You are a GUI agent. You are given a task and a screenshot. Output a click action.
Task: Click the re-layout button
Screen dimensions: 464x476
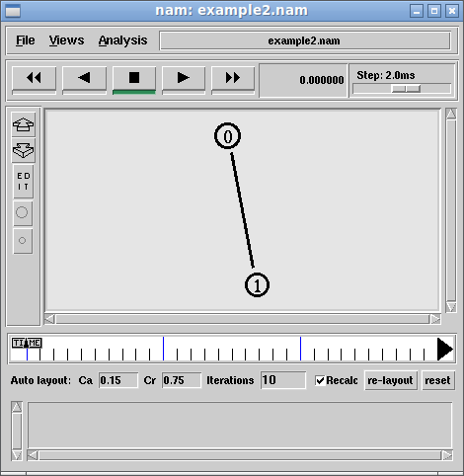(390, 380)
